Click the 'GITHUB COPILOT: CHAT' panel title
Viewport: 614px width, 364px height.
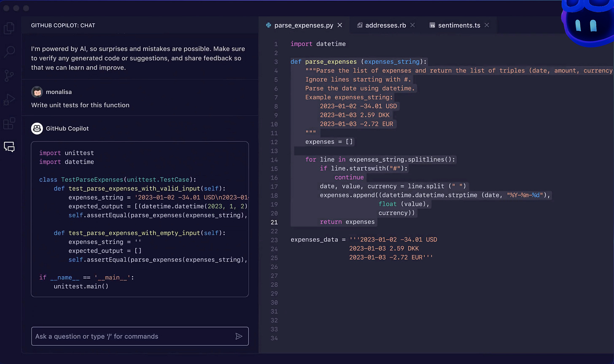pyautogui.click(x=63, y=25)
